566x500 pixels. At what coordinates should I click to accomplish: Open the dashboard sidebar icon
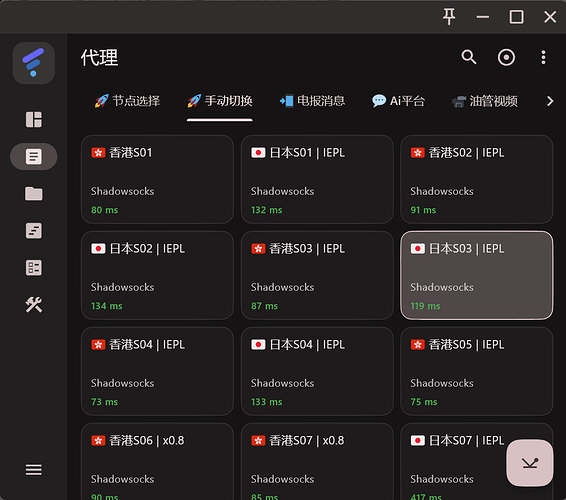point(34,119)
